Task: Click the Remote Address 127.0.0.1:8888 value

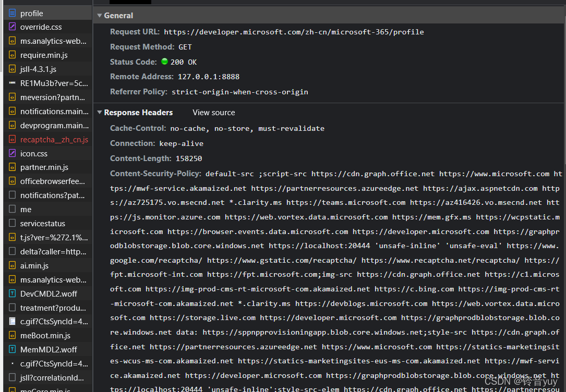Action: coord(209,77)
